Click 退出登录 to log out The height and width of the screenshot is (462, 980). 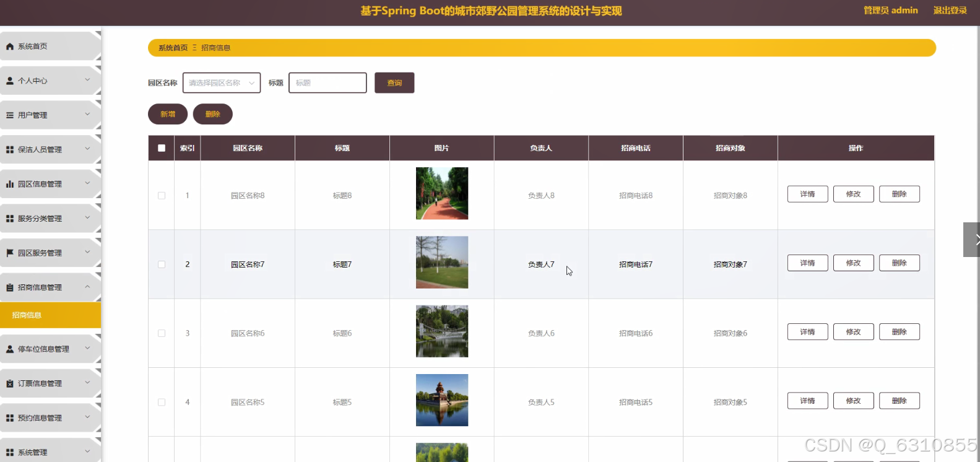(950, 11)
